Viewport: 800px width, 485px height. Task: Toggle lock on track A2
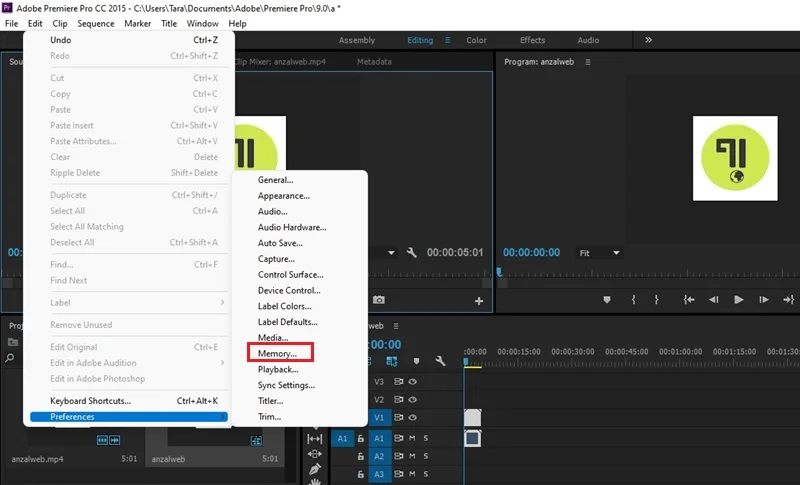tap(361, 456)
